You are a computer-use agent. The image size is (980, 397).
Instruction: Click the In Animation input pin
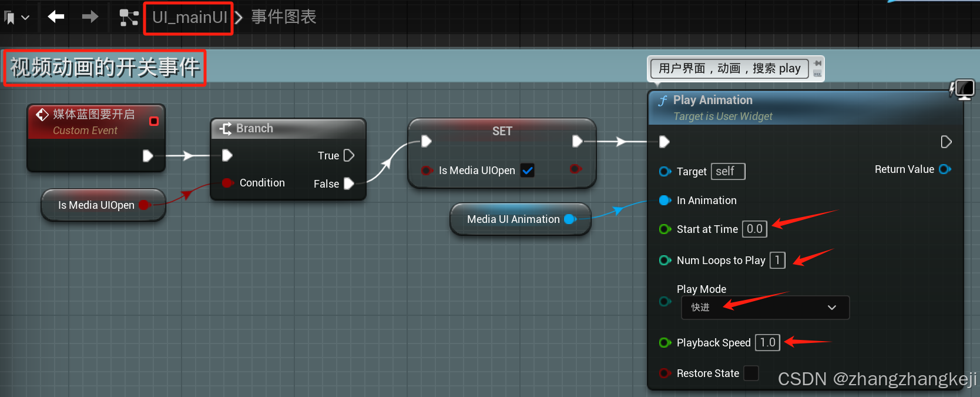tap(665, 201)
